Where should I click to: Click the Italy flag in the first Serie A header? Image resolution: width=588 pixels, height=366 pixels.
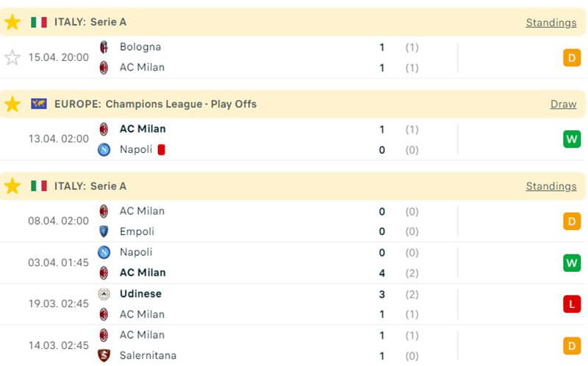pyautogui.click(x=39, y=22)
